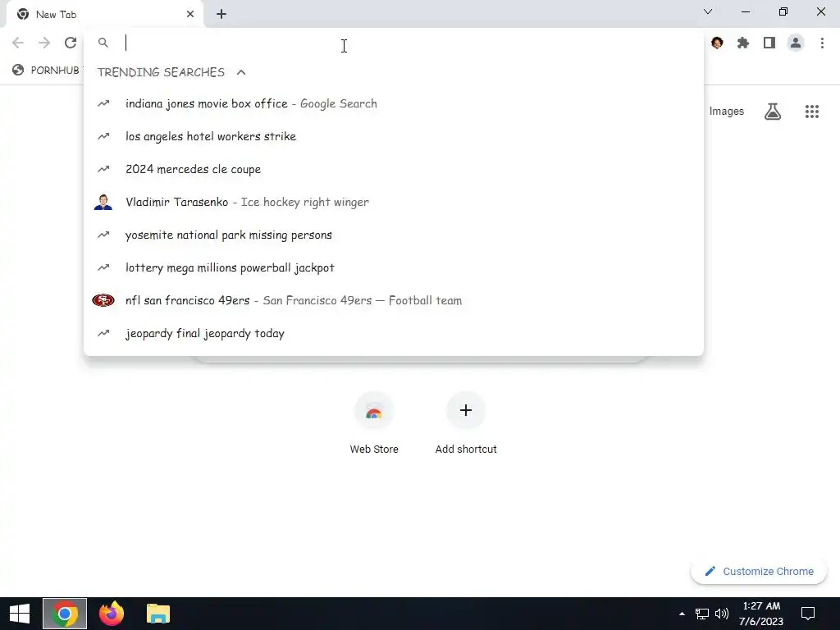Select 2024 mercedes cle coupe suggestion
Image resolution: width=840 pixels, height=630 pixels.
[x=394, y=169]
